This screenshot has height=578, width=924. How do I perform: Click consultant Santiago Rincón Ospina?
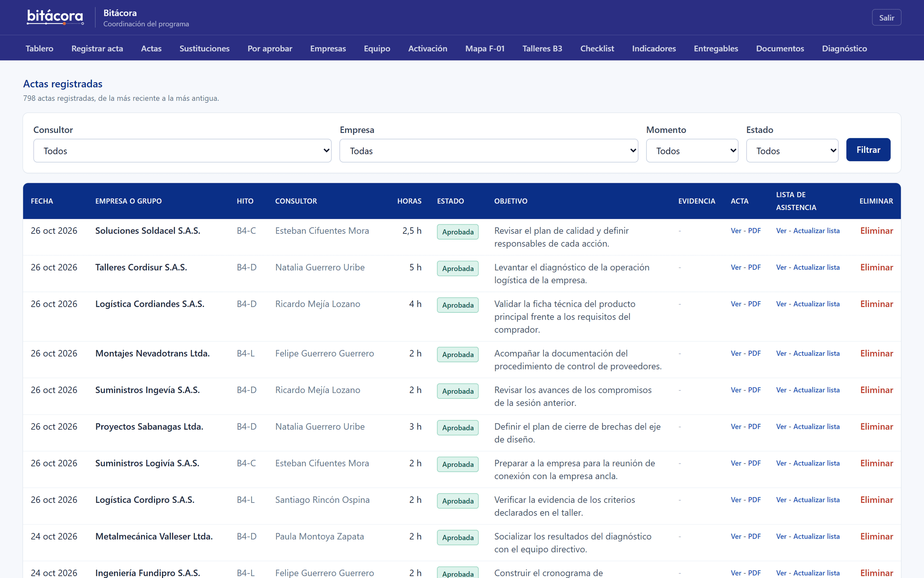(322, 500)
